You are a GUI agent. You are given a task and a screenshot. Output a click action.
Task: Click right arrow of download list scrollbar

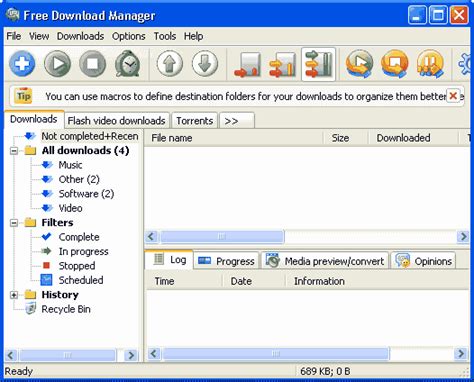463,237
